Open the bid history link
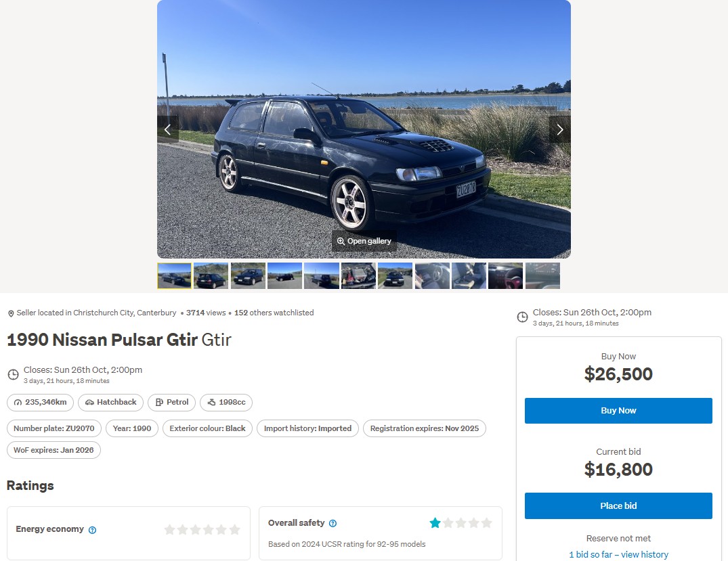Image resolution: width=728 pixels, height=561 pixels. [x=618, y=554]
